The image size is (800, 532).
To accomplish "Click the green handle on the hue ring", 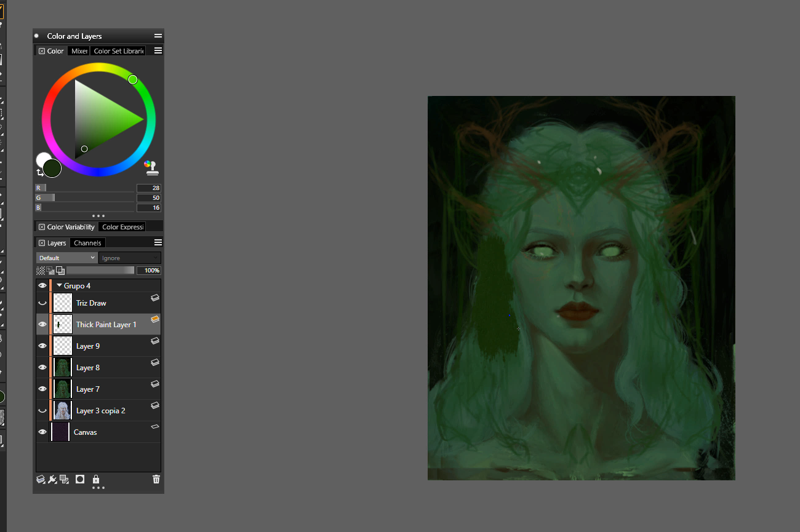I will pos(132,79).
